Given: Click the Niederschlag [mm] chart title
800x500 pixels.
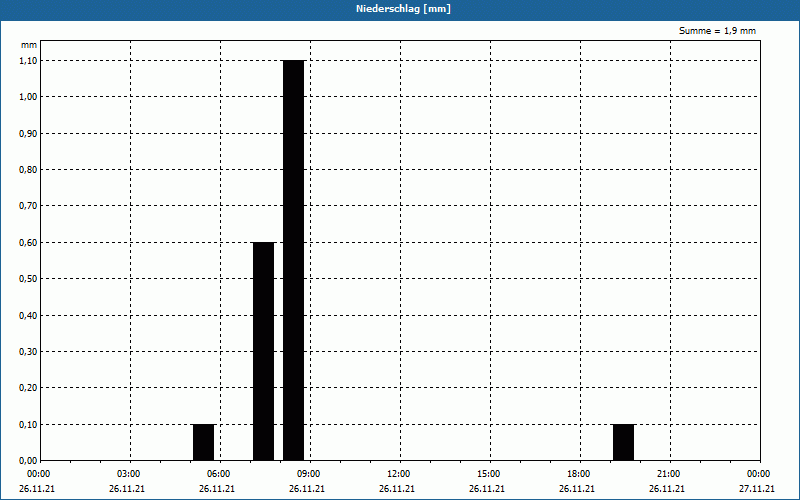Looking at the screenshot, I should [403, 9].
